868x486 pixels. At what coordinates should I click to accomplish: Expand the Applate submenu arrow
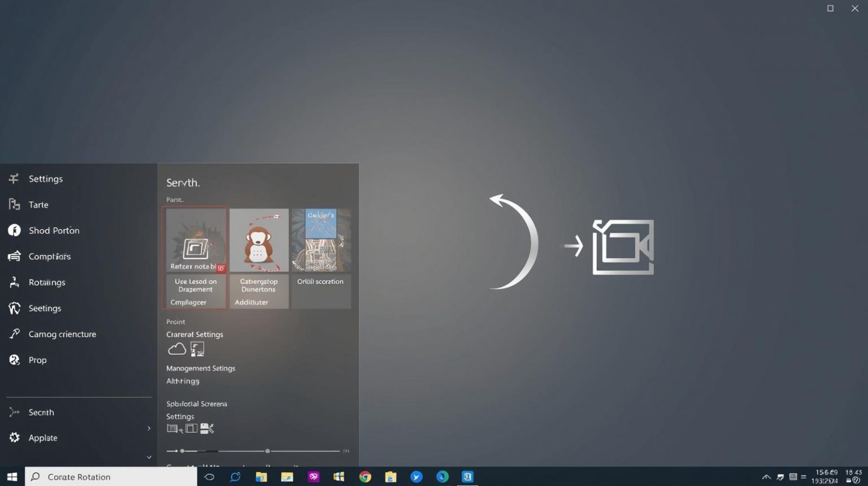coord(149,428)
